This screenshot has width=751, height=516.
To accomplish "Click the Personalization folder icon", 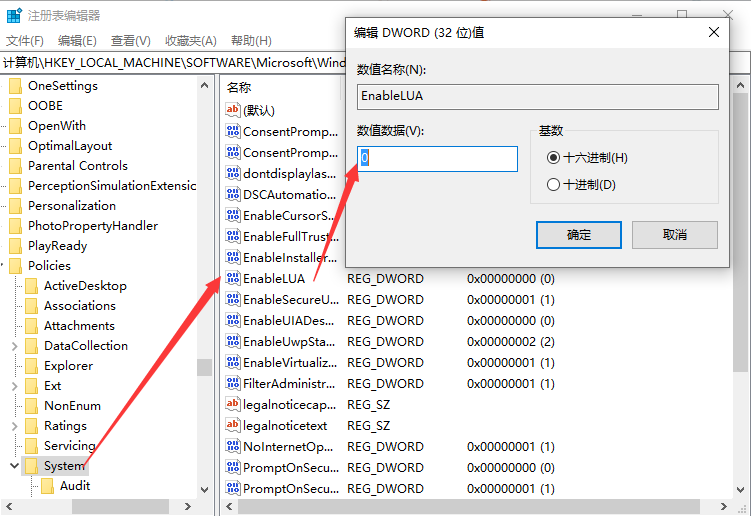I will pos(15,206).
